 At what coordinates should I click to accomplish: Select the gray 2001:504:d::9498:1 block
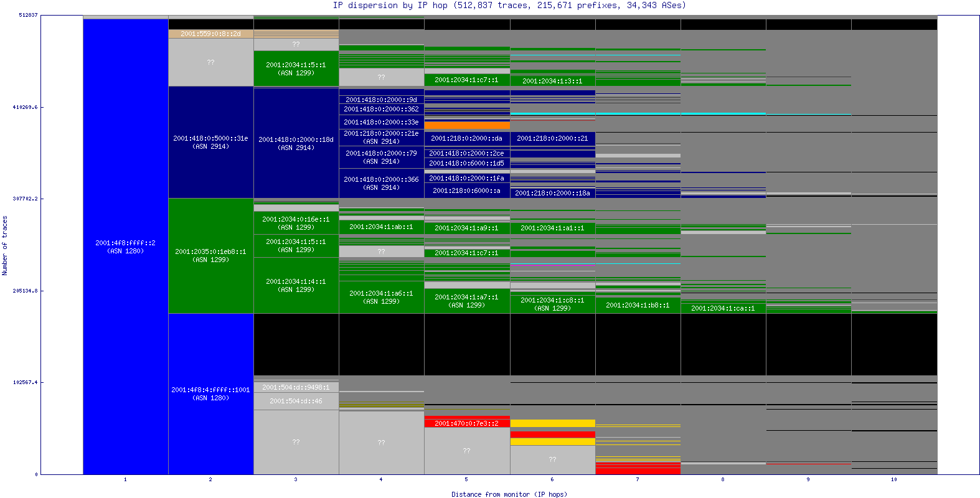pos(296,387)
